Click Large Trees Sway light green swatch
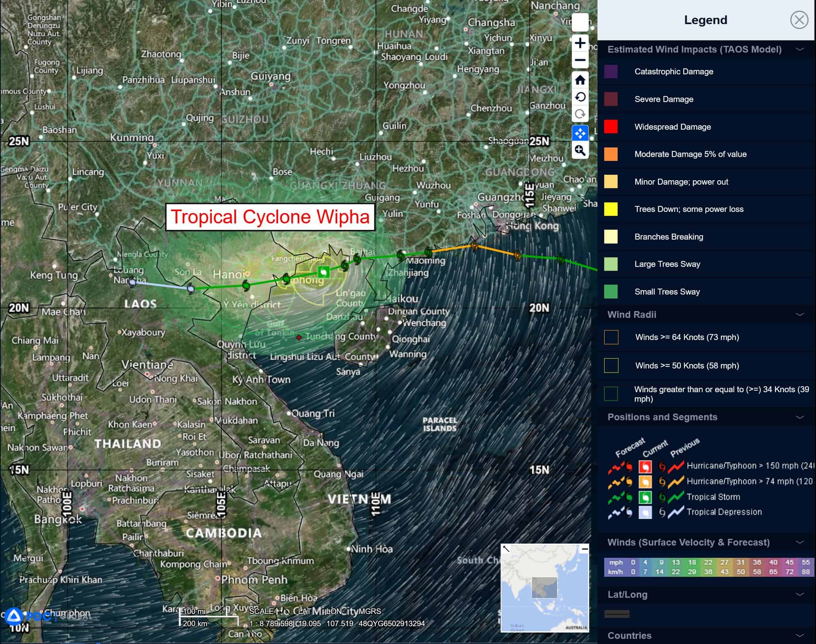This screenshot has width=816, height=644. coord(611,264)
